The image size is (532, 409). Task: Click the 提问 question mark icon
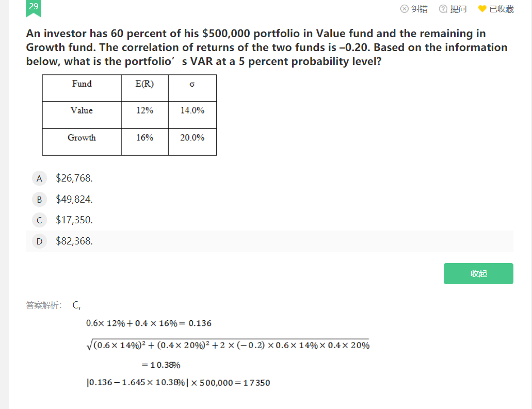click(x=443, y=9)
